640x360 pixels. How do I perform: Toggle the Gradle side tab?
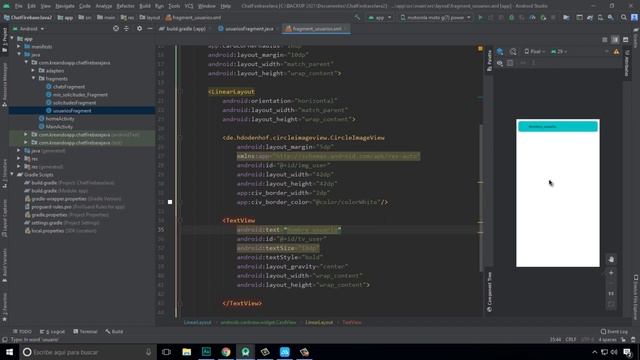(636, 38)
